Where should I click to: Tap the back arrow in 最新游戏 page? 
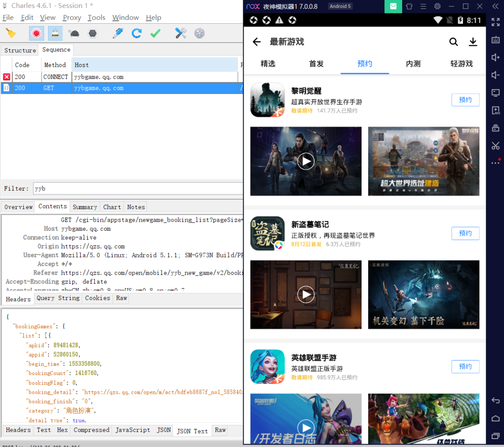click(257, 42)
